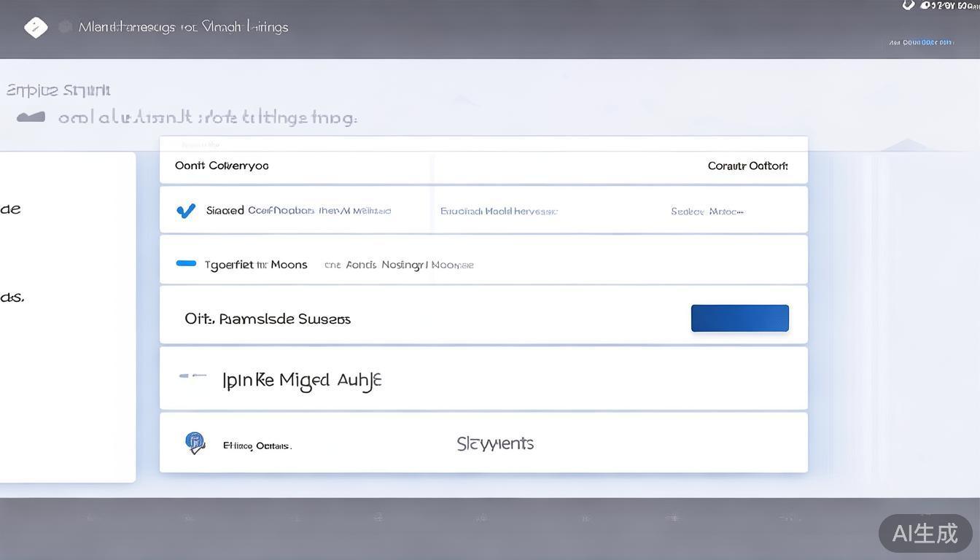Click the AI watermark badge in bottom-right corner

pyautogui.click(x=925, y=533)
